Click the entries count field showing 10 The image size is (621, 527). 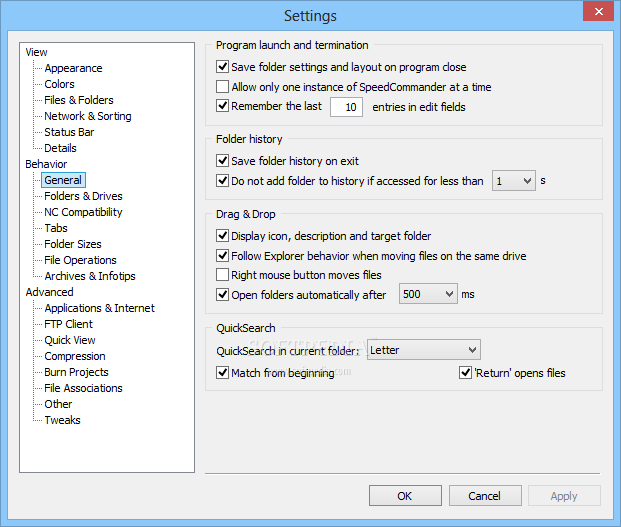[x=347, y=107]
